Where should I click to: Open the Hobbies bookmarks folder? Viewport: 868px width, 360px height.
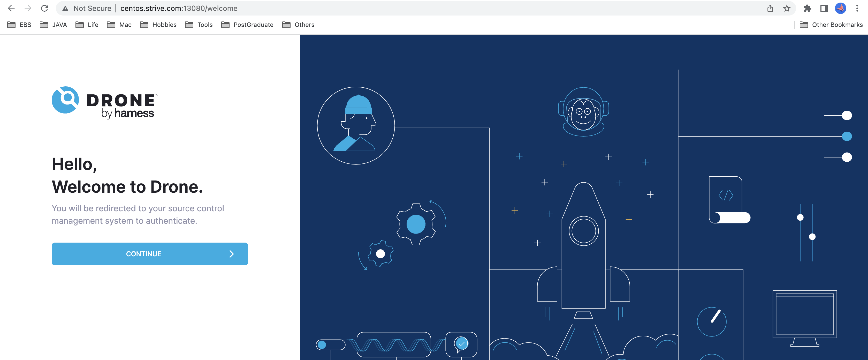[158, 25]
